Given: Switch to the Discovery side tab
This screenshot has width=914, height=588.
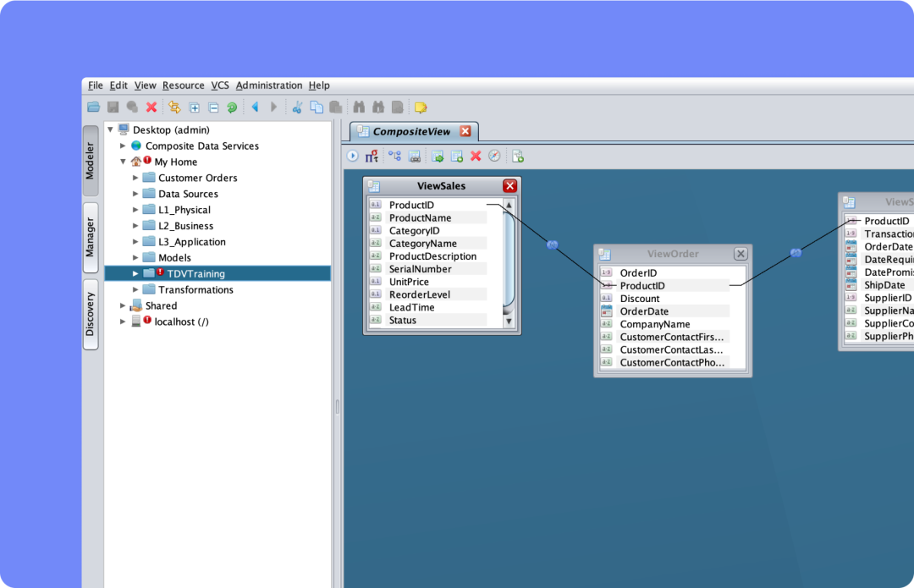Looking at the screenshot, I should (91, 314).
